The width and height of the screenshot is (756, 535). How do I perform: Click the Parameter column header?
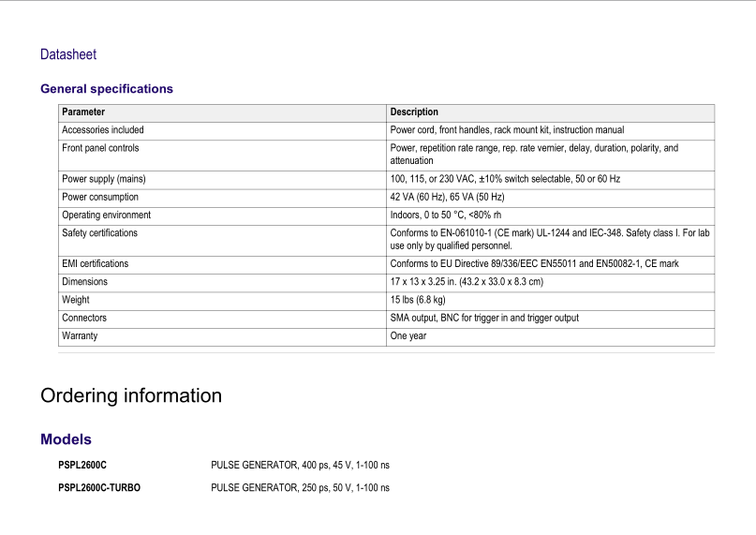click(x=83, y=112)
